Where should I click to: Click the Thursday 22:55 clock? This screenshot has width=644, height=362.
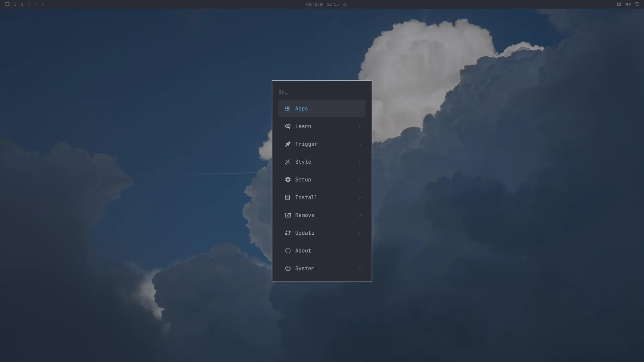tap(322, 4)
